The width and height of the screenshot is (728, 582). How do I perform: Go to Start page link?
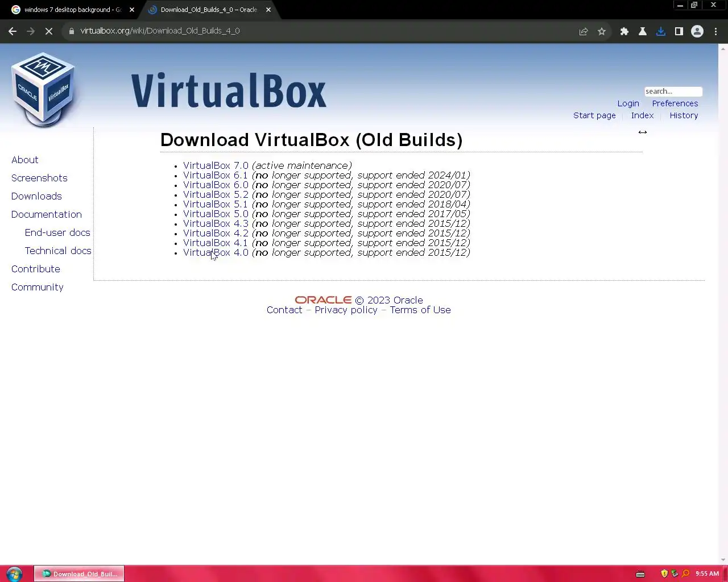click(594, 115)
